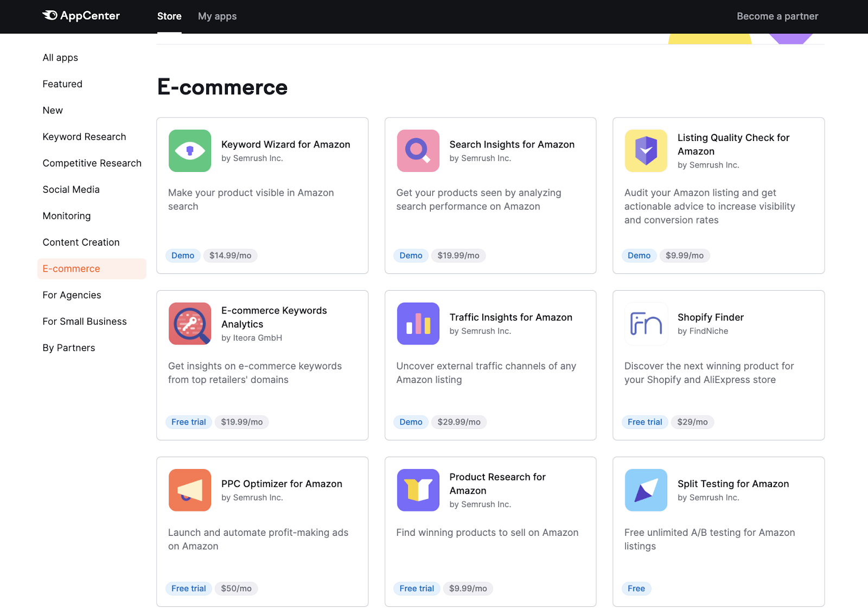
Task: Click Demo badge on Search Insights card
Action: (411, 255)
